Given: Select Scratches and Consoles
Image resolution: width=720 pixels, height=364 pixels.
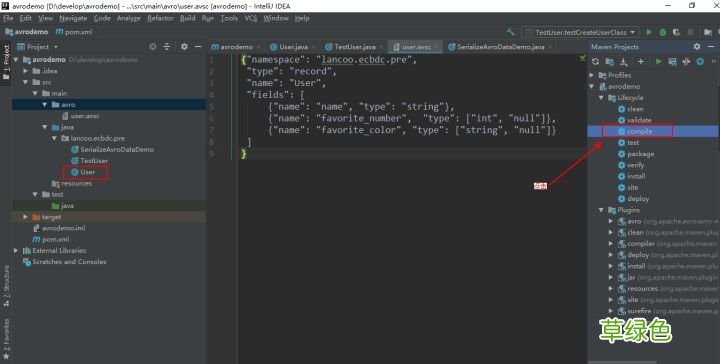Looking at the screenshot, I should coord(64,262).
